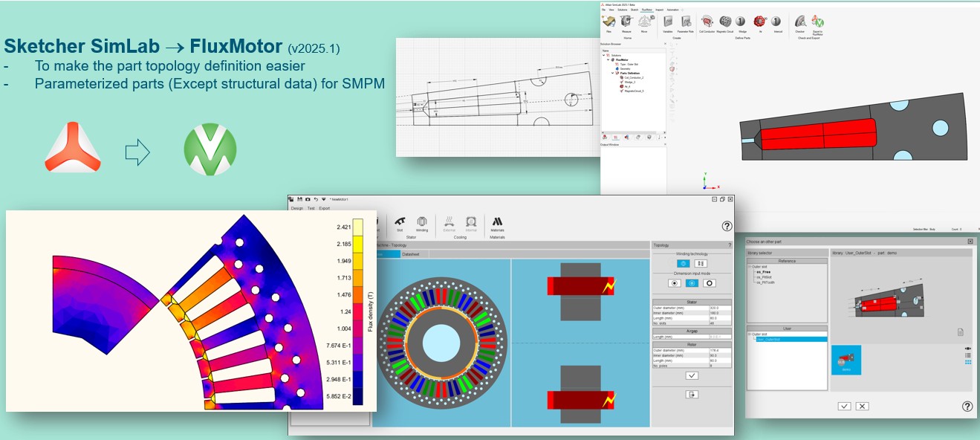Select middle dimension input mode

pyautogui.click(x=692, y=283)
